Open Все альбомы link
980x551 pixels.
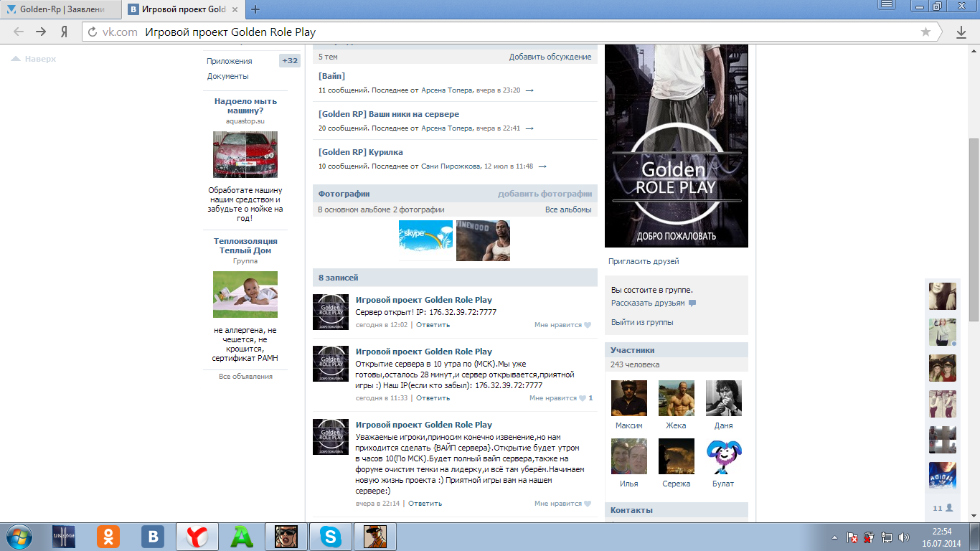pyautogui.click(x=568, y=209)
